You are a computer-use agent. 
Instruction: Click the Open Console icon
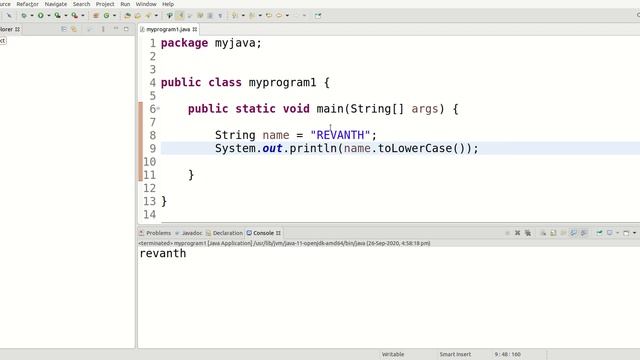[x=626, y=233]
